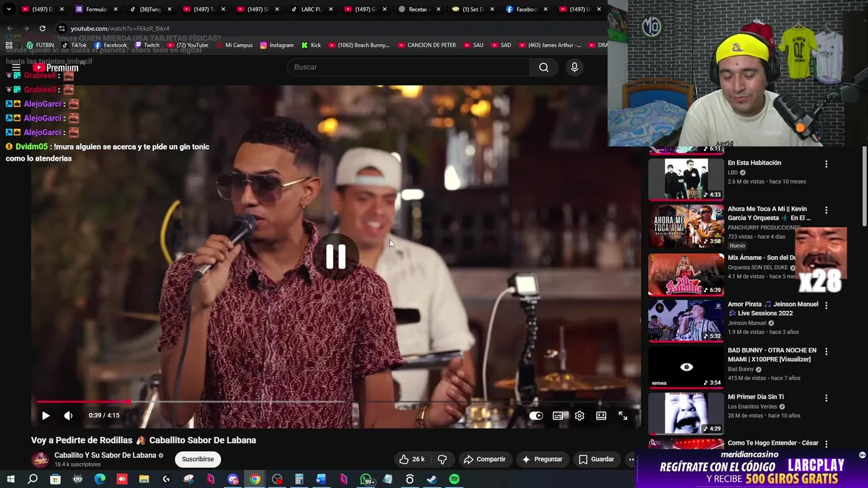The width and height of the screenshot is (868, 488).
Task: Start voice search with the microphone
Action: pyautogui.click(x=574, y=67)
